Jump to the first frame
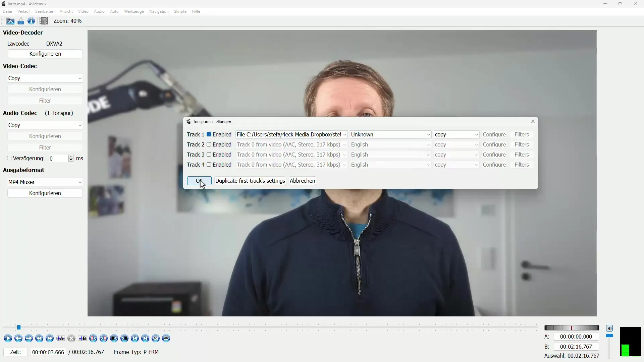 pos(135,339)
